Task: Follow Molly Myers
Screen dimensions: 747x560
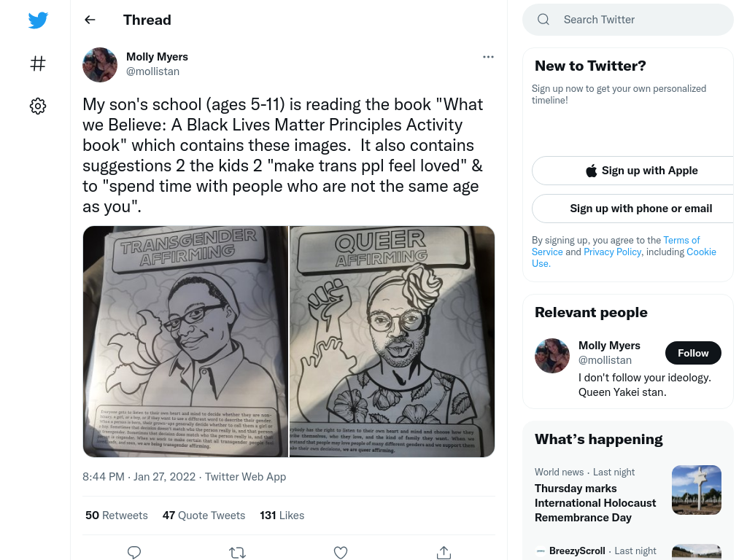Action: pos(693,353)
